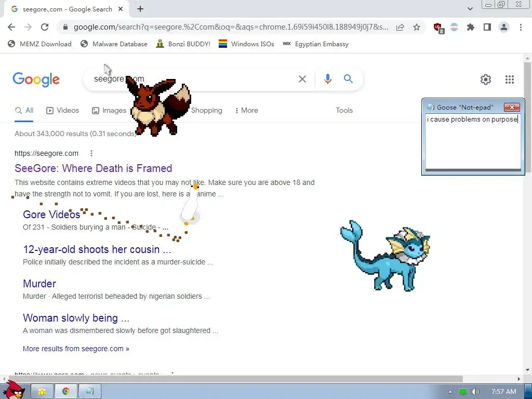The height and width of the screenshot is (399, 532).
Task: Close the seegore.com Google Search tab
Action: (121, 9)
